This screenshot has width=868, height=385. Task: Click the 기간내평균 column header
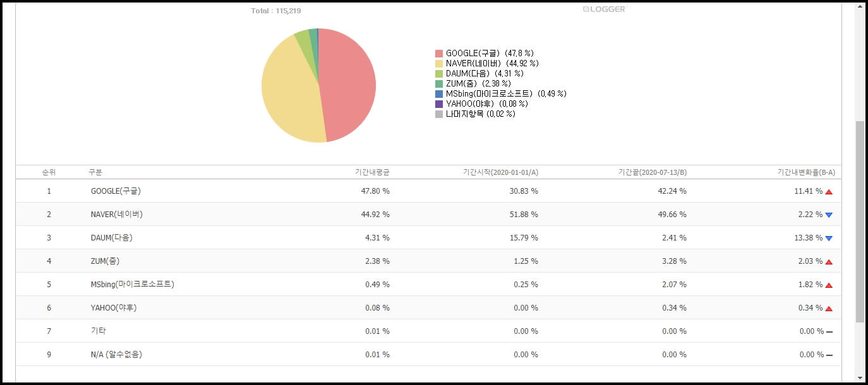tap(372, 172)
